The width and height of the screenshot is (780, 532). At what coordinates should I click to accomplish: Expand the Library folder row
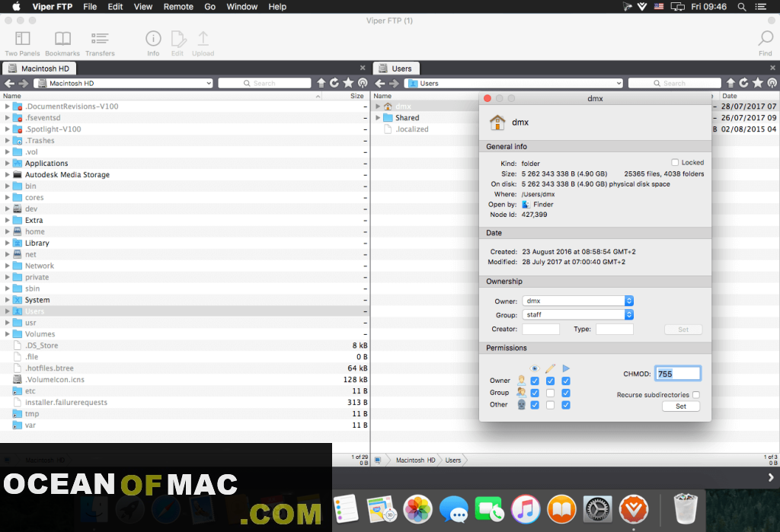point(7,243)
